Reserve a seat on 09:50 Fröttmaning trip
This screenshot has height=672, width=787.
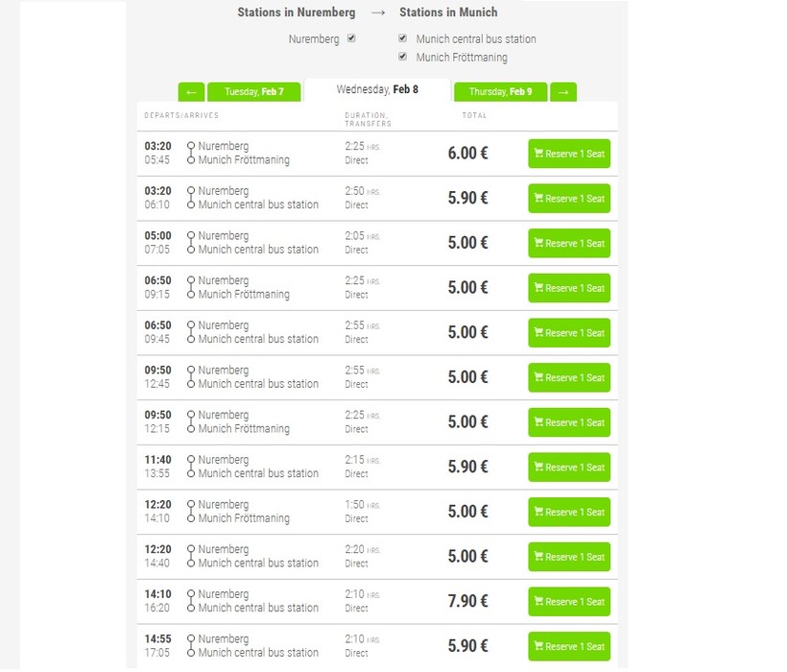point(569,422)
